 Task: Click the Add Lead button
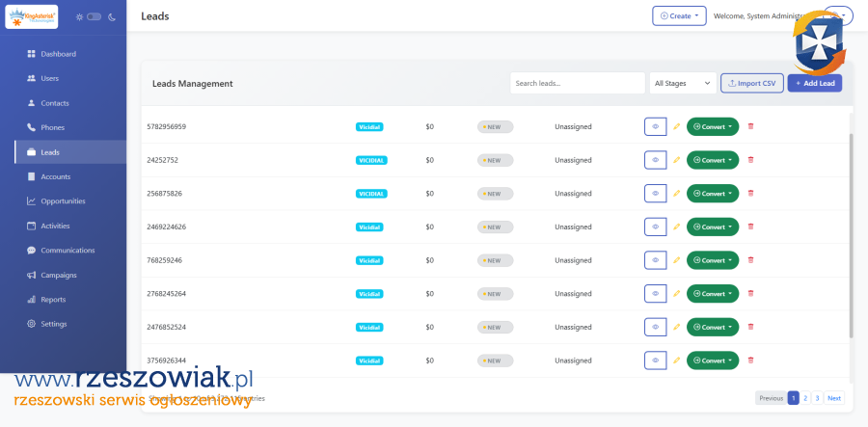814,84
